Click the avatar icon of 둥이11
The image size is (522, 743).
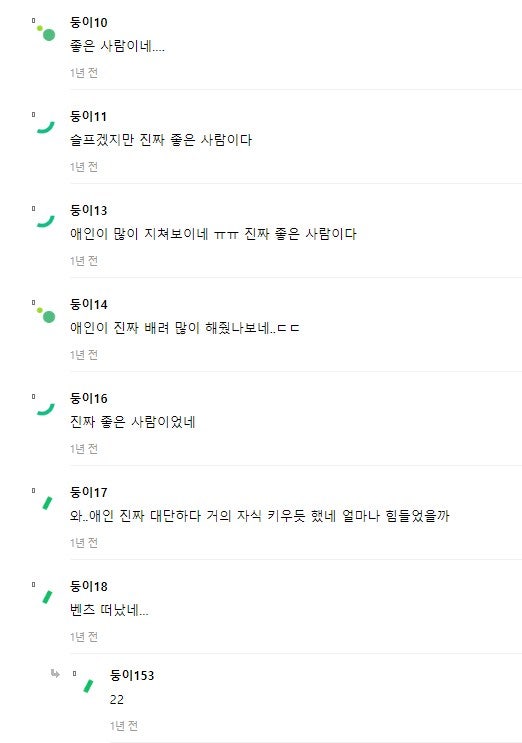coord(46,127)
